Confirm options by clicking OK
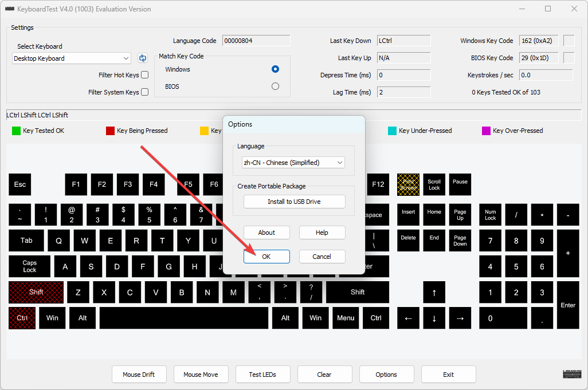Image resolution: width=588 pixels, height=390 pixels. point(266,257)
